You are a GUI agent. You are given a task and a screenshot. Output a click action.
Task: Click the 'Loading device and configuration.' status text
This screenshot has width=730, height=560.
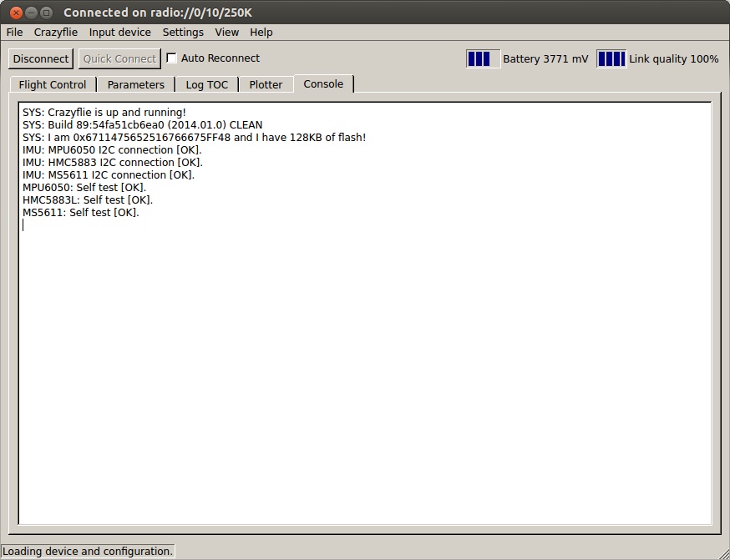(88, 552)
